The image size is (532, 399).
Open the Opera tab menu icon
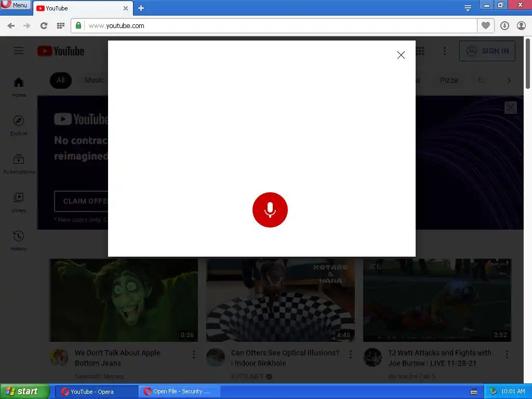[468, 8]
